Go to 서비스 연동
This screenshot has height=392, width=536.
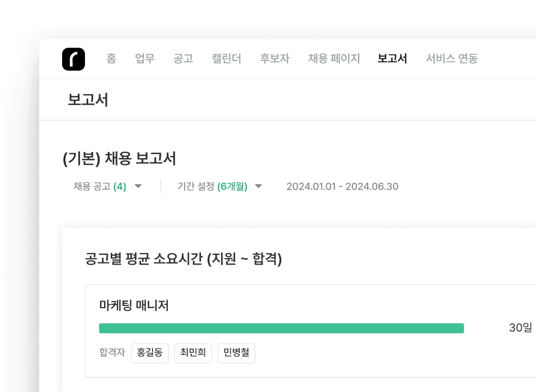click(x=452, y=59)
